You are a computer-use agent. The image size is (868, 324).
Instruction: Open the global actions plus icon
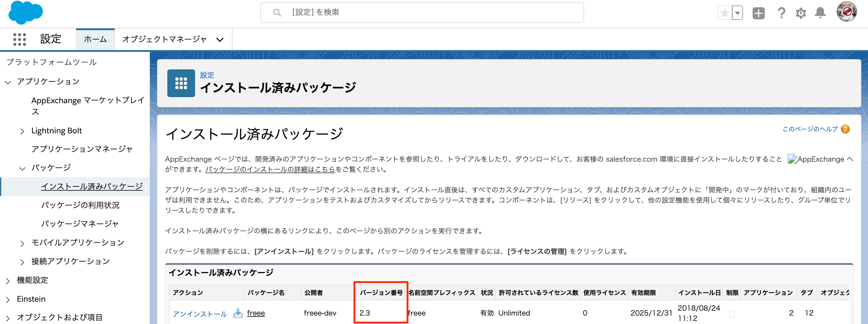pyautogui.click(x=758, y=13)
